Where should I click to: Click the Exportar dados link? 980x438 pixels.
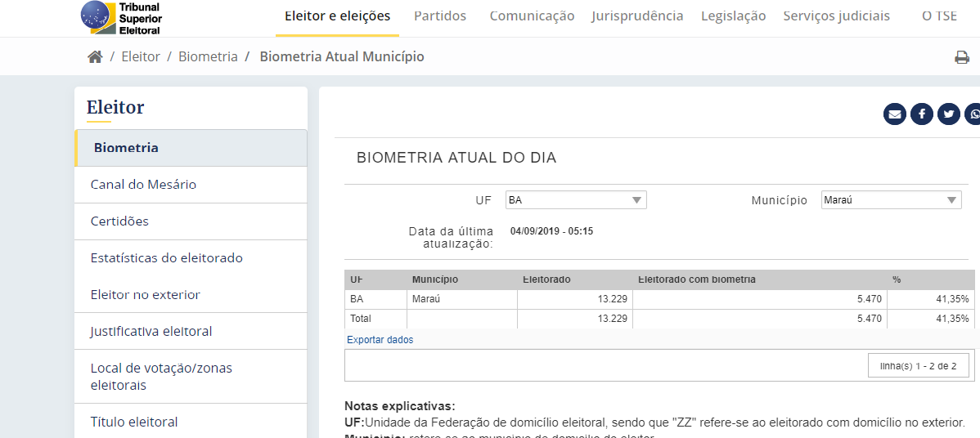[380, 340]
